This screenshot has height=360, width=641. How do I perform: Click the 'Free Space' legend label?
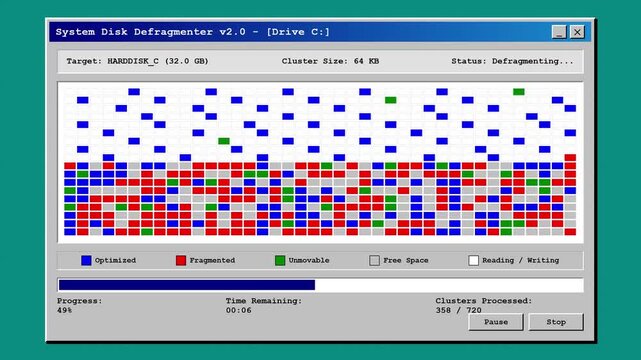pyautogui.click(x=406, y=260)
